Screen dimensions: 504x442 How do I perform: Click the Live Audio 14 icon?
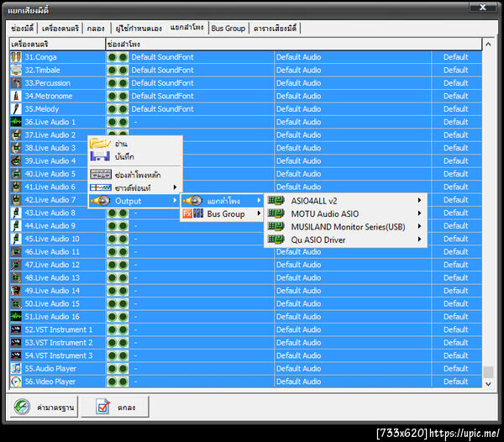[16, 291]
